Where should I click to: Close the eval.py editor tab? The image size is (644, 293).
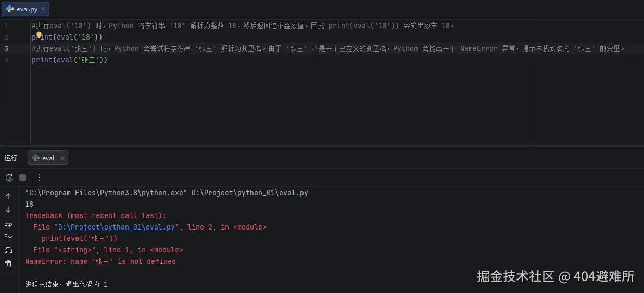[43, 9]
